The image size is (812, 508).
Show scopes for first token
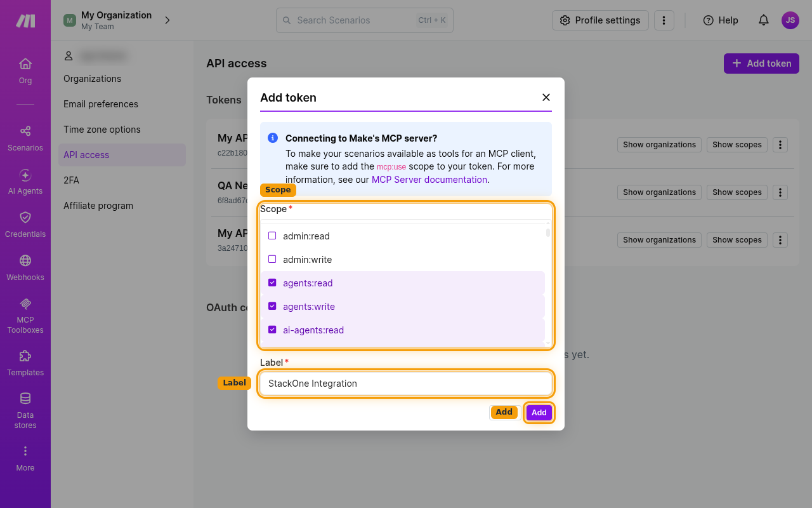[737, 145]
